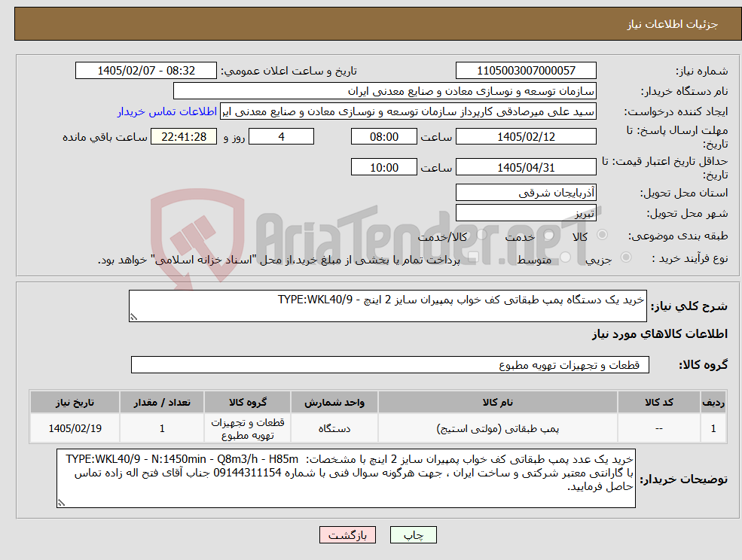The height and width of the screenshot is (560, 742).
Task: Click column header کد کالا
Action: (659, 403)
